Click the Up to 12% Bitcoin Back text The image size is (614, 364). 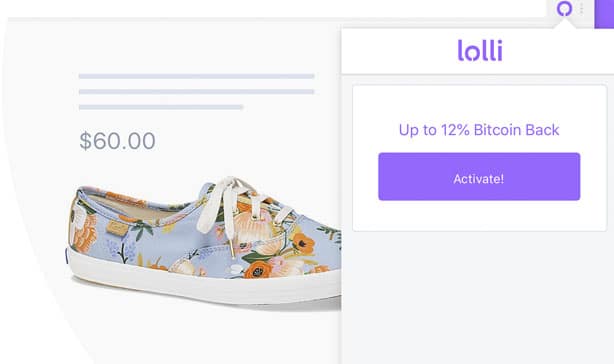[x=479, y=130]
